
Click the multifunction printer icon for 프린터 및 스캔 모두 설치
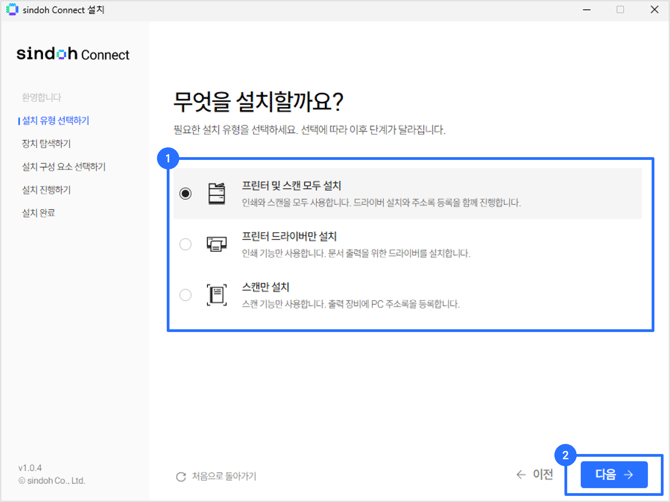(217, 194)
